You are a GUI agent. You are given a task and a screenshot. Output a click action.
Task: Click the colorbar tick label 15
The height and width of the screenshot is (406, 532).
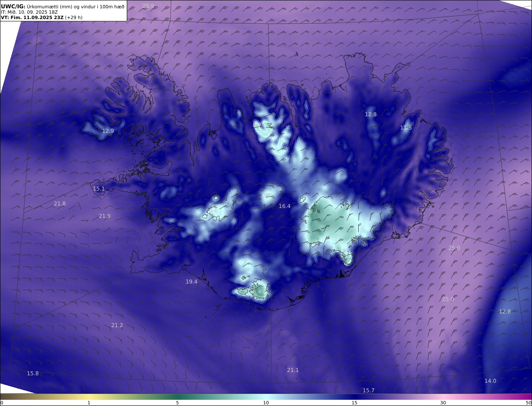point(355,403)
